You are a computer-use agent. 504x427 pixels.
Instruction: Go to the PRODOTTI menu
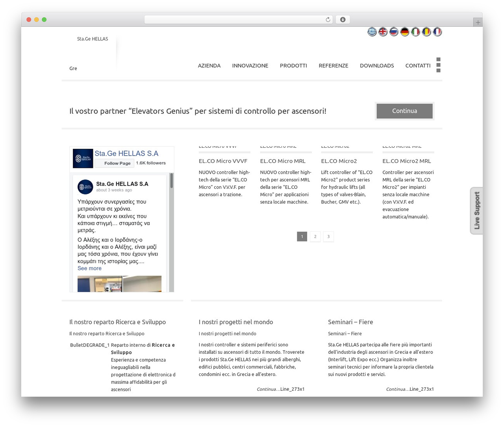tap(293, 66)
